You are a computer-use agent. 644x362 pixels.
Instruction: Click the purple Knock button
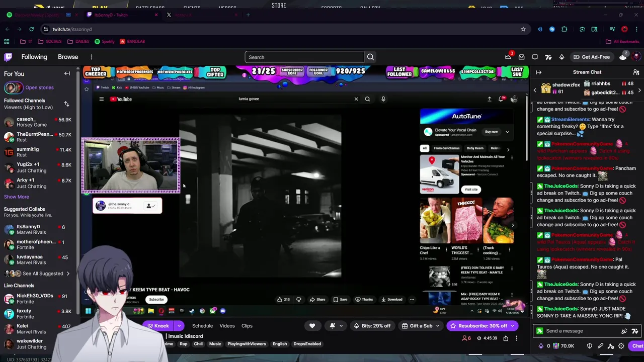click(158, 326)
